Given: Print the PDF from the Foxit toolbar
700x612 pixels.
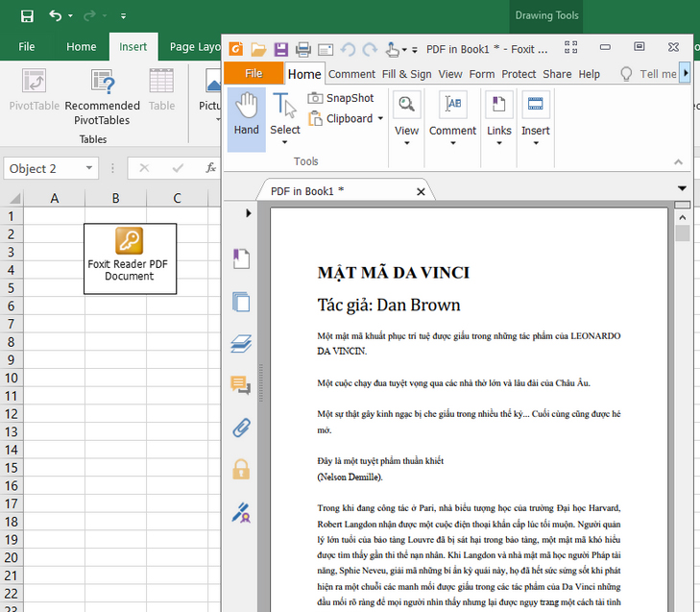Looking at the screenshot, I should coord(303,49).
